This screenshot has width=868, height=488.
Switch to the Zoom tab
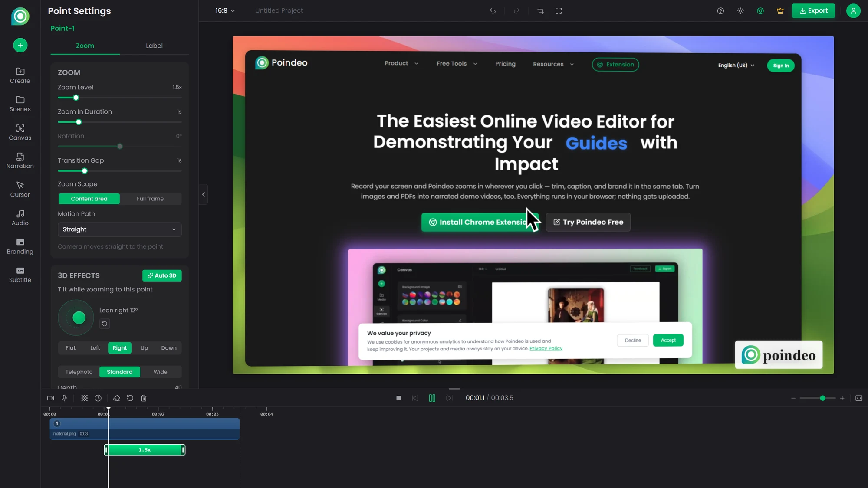(85, 46)
